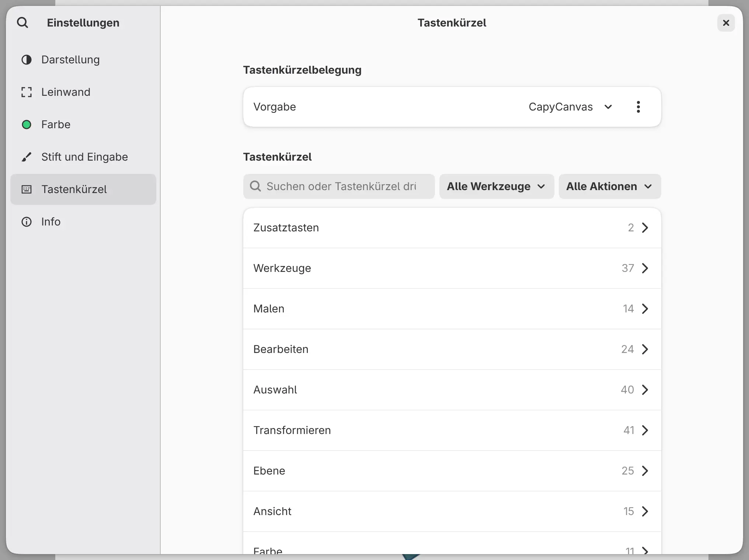This screenshot has height=560, width=749.
Task: Go to Stift und Eingabe settings
Action: pyautogui.click(x=83, y=157)
